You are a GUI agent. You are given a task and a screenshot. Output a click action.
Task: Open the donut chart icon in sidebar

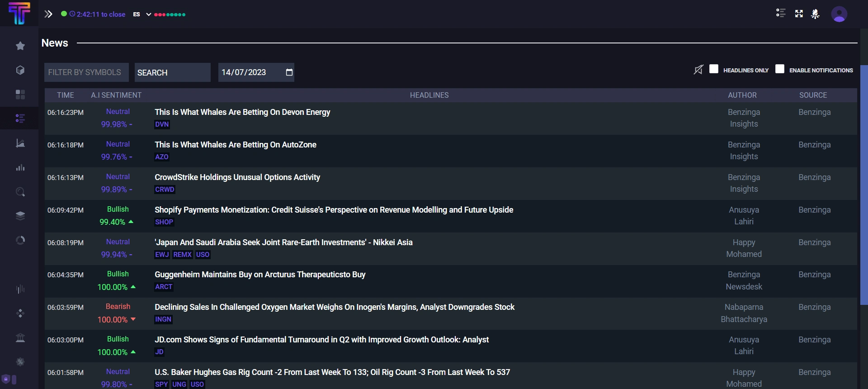(x=20, y=240)
